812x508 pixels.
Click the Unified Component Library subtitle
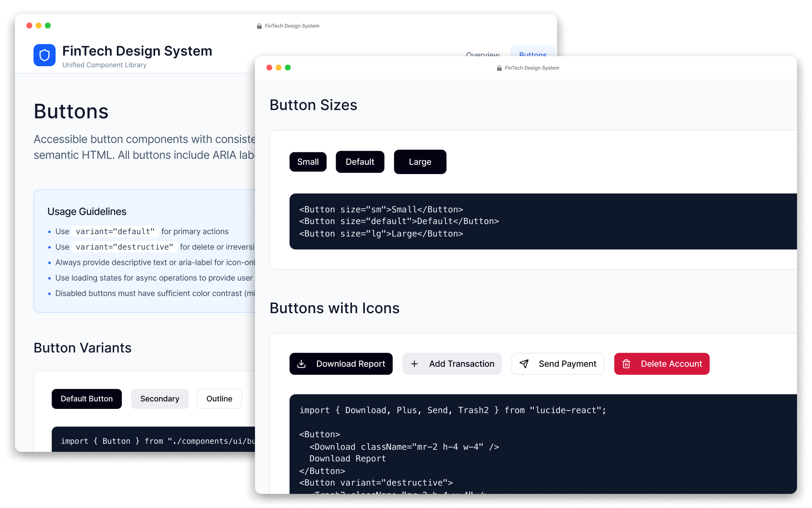coord(104,65)
